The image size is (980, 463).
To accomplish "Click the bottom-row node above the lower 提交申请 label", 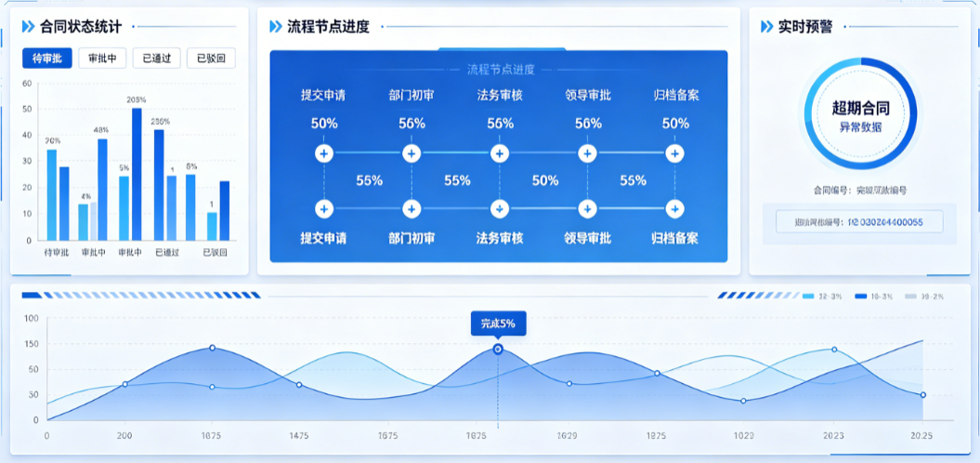I will (324, 209).
